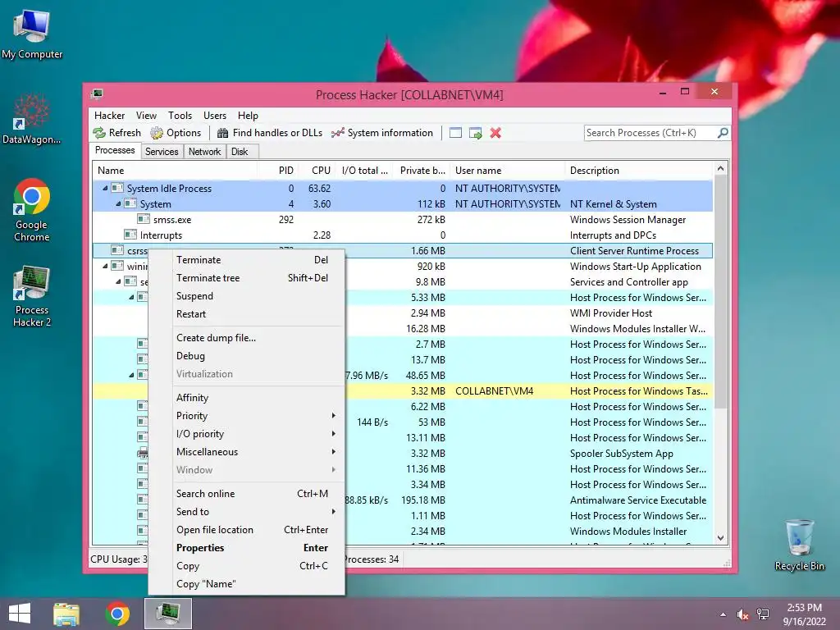Click the Interrupts process icon

[x=130, y=235]
